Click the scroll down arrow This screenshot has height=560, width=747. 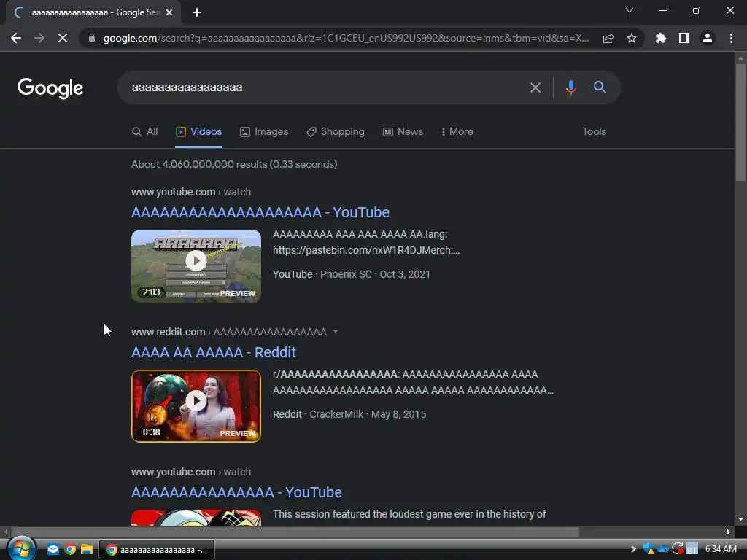coord(740,519)
